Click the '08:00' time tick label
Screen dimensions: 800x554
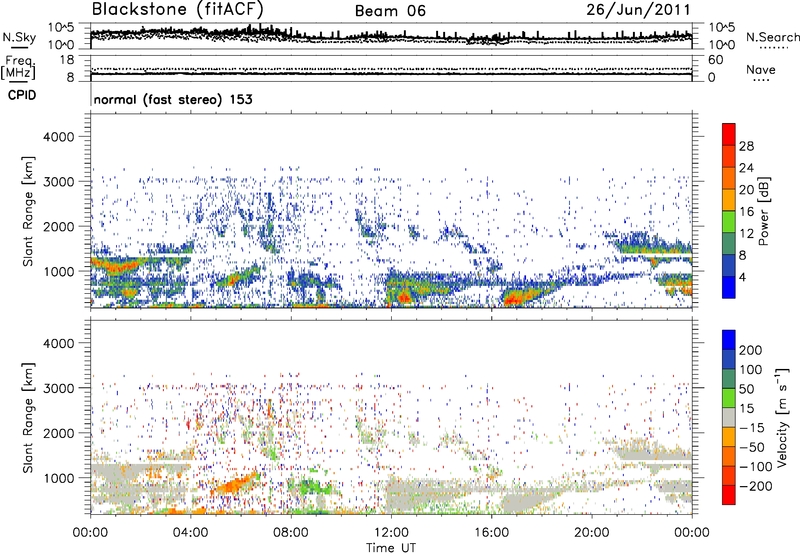(x=291, y=533)
